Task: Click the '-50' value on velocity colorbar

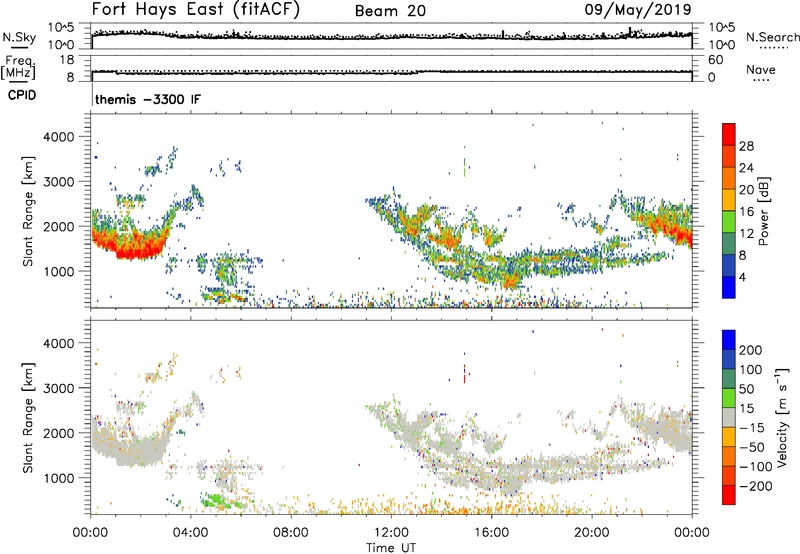Action: tap(752, 447)
